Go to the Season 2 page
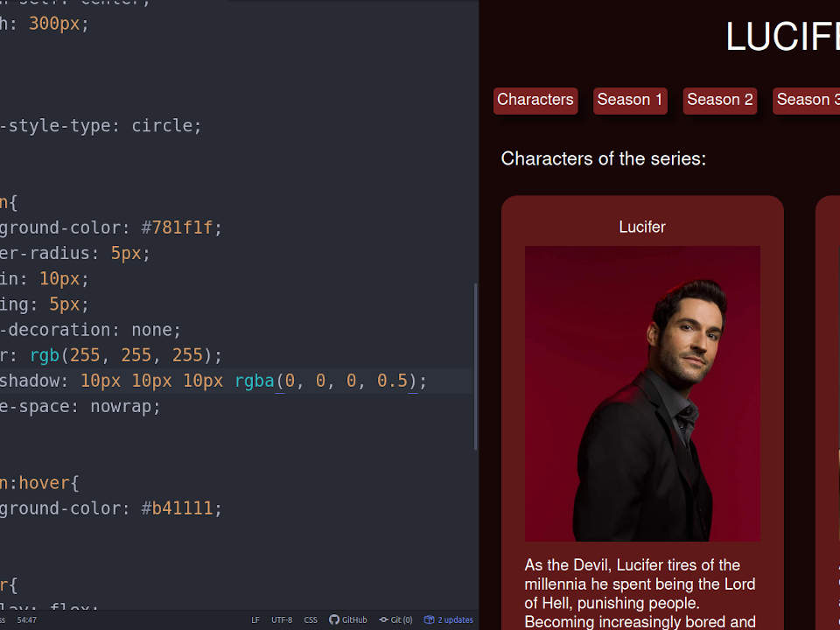 point(720,101)
